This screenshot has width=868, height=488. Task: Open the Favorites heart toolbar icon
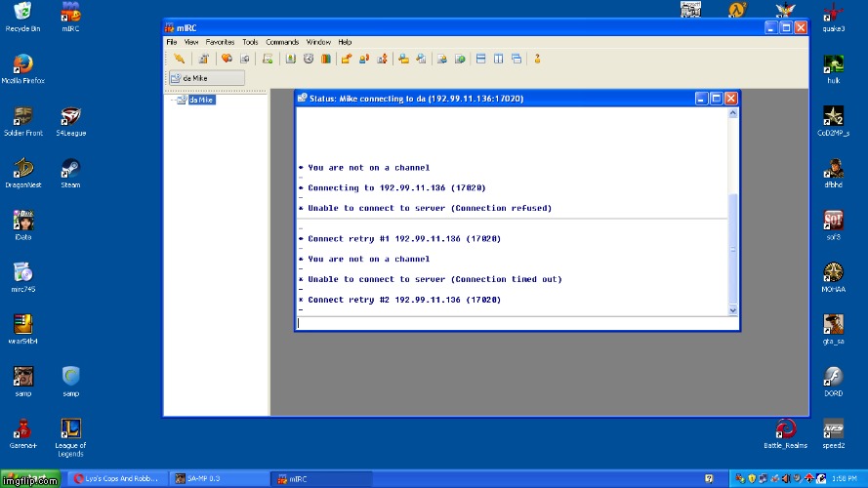pyautogui.click(x=227, y=59)
